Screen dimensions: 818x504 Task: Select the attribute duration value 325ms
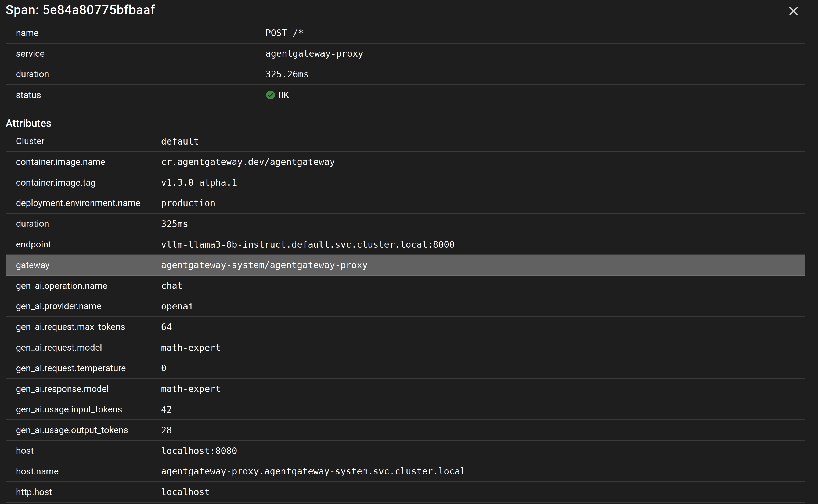click(174, 224)
